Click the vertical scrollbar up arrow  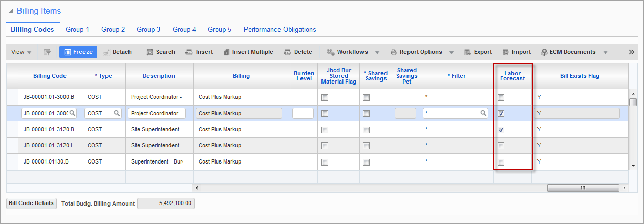pos(633,94)
